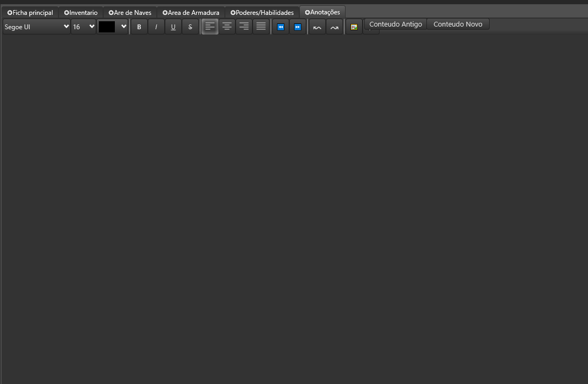Viewport: 588px width, 384px height.
Task: Apply strikethrough to text
Action: [x=190, y=27]
